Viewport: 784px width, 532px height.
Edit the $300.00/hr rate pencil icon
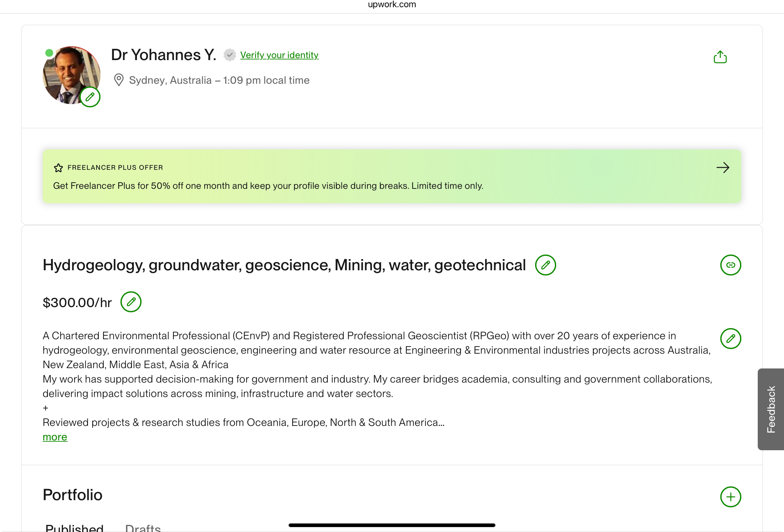tap(131, 302)
